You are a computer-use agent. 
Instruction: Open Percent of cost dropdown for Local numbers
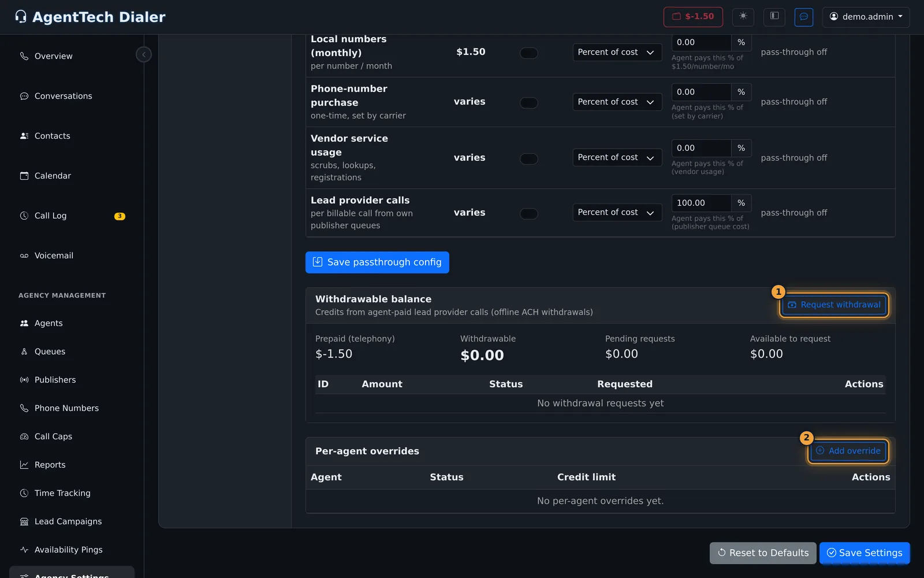617,52
